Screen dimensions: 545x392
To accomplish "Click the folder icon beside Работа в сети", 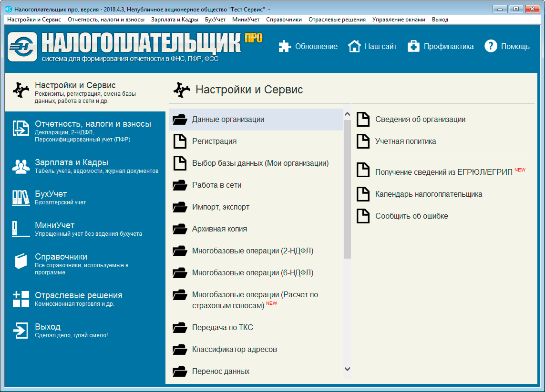I will pyautogui.click(x=180, y=185).
